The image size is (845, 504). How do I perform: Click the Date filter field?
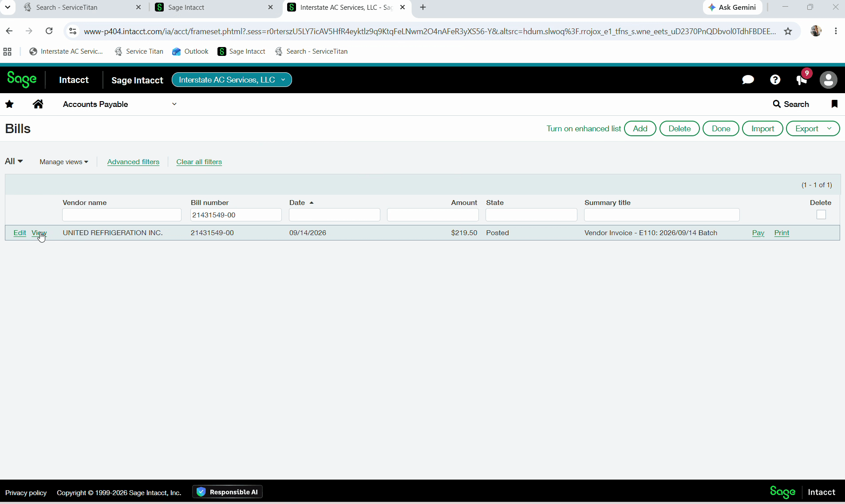[334, 215]
